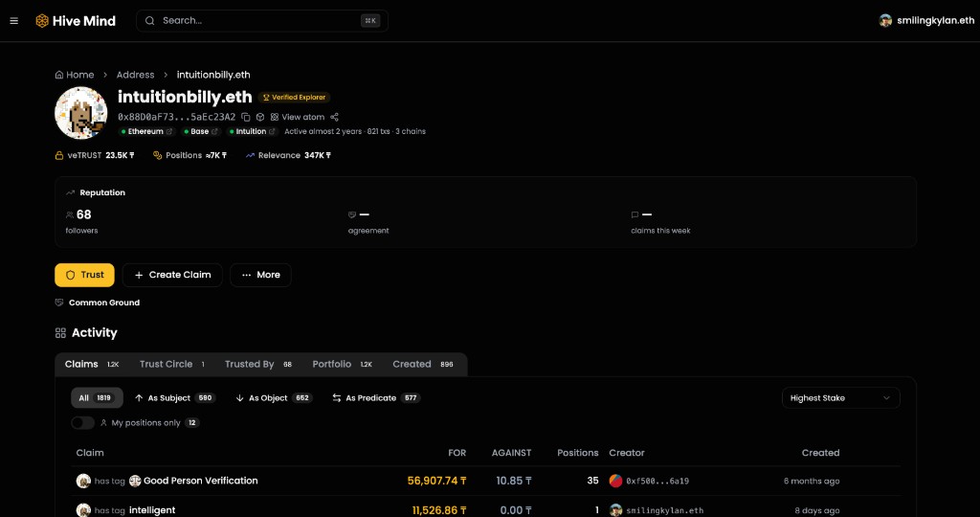This screenshot has width=980, height=517.
Task: Click the Create Claim button
Action: (x=172, y=275)
